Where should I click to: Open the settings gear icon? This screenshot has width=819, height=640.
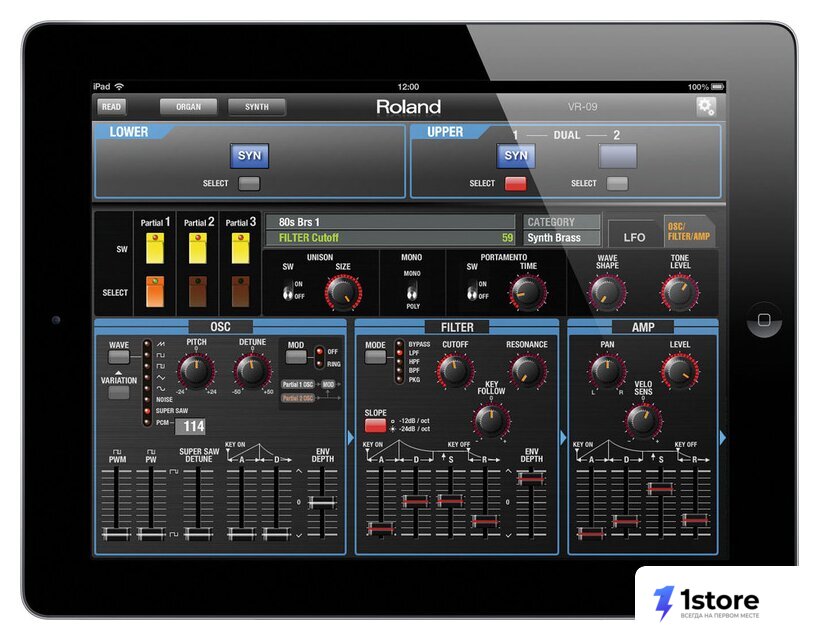coord(706,107)
